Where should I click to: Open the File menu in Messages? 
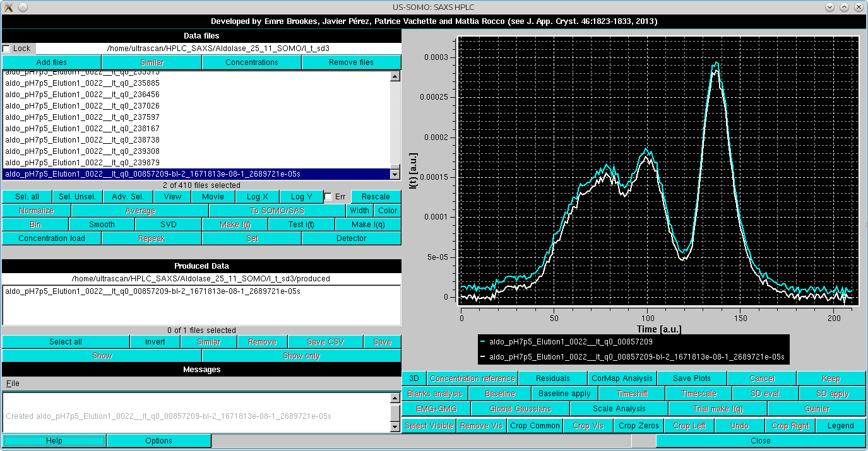click(13, 384)
